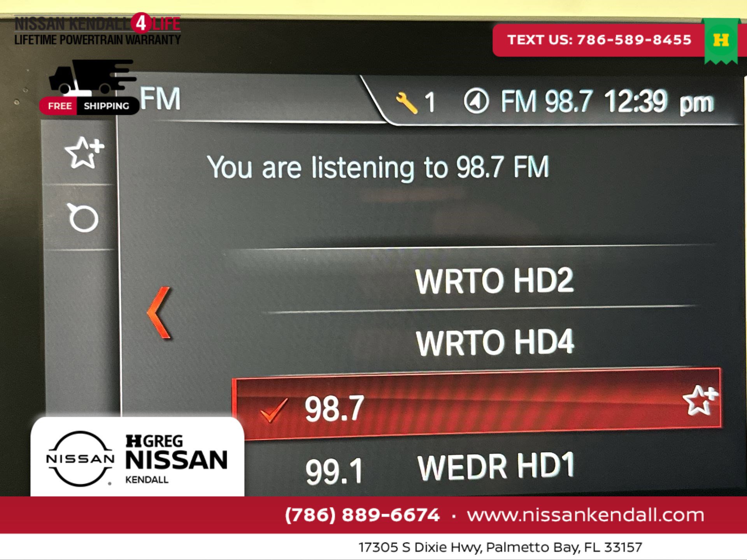Tap the red check mark beside 98.7
Screen dimensions: 747x560
click(x=274, y=410)
